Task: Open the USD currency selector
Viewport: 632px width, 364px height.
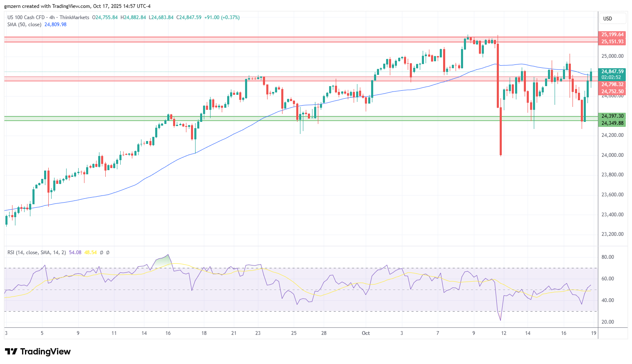Action: click(612, 18)
